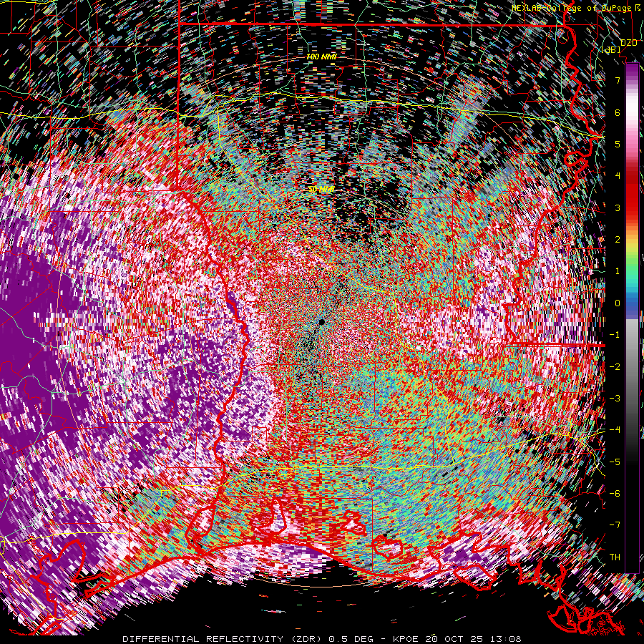Click the 1 dB scale label

[618, 271]
